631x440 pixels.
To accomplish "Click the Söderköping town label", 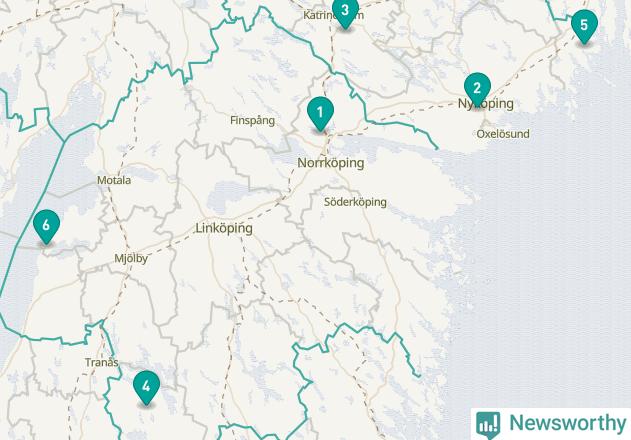I will tap(355, 202).
